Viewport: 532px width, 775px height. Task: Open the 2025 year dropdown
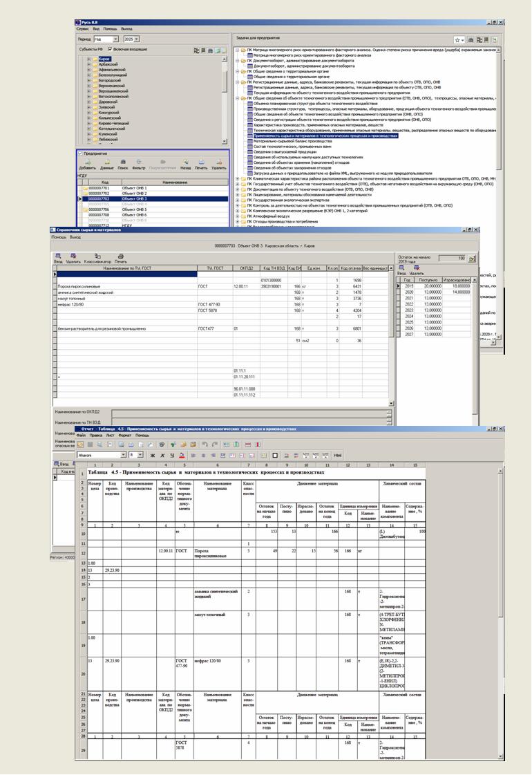(x=136, y=39)
